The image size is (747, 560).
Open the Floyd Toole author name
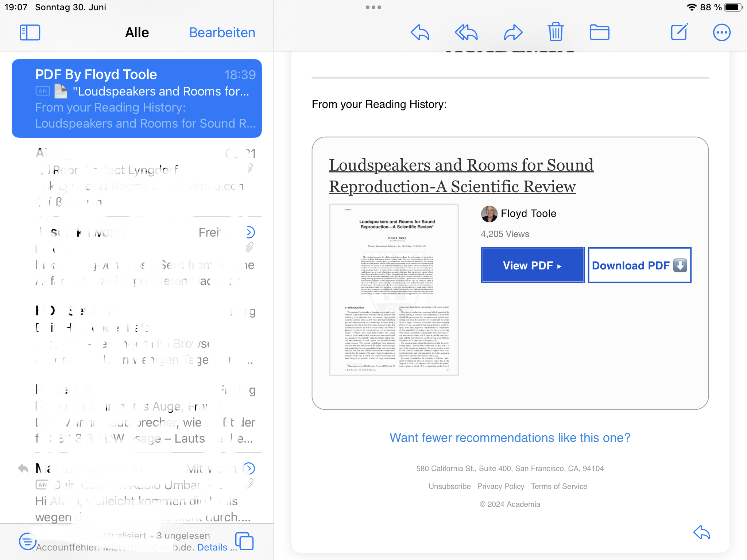click(529, 214)
